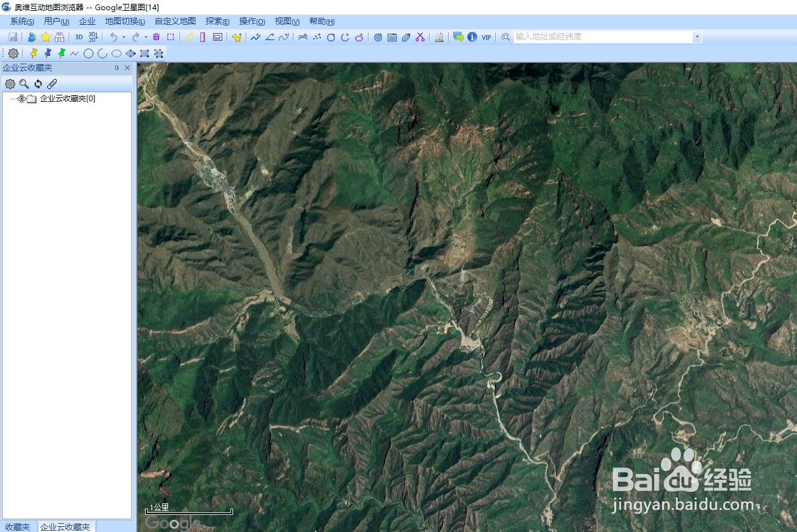
Task: Click the add dotted points icon
Action: [317, 38]
